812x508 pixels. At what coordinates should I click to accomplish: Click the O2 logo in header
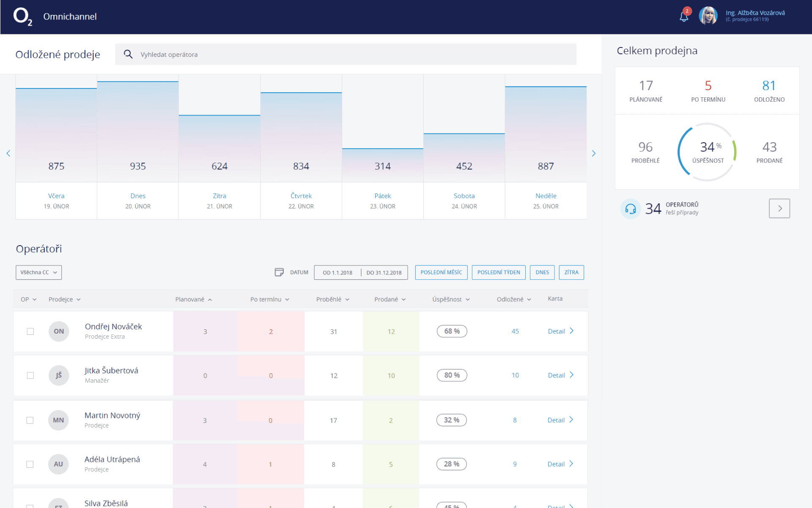(23, 17)
